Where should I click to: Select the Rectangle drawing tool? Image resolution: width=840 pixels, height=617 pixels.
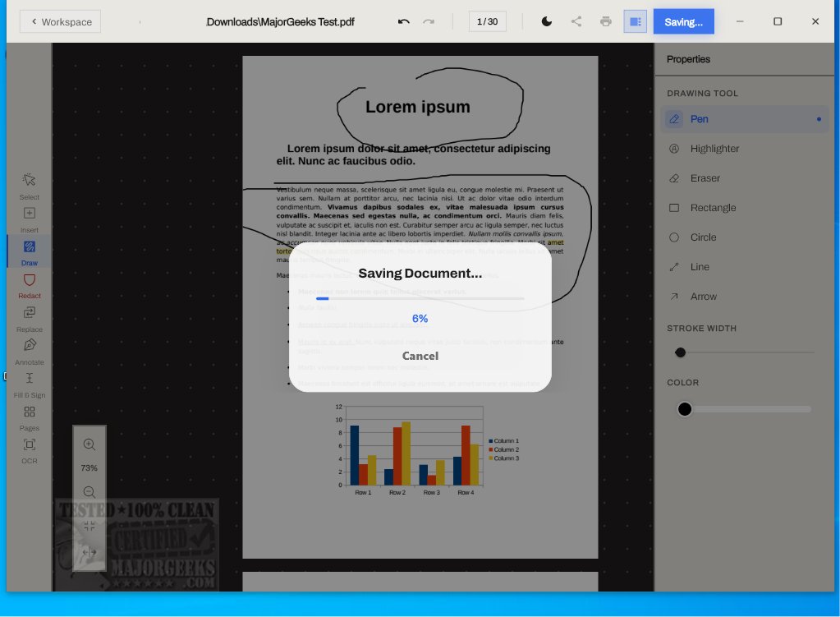click(746, 208)
